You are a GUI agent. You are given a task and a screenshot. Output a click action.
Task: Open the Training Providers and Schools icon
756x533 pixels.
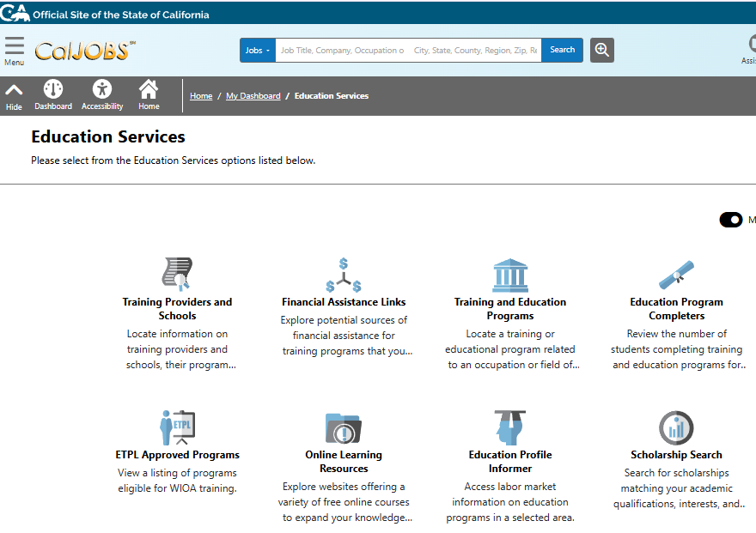(177, 274)
